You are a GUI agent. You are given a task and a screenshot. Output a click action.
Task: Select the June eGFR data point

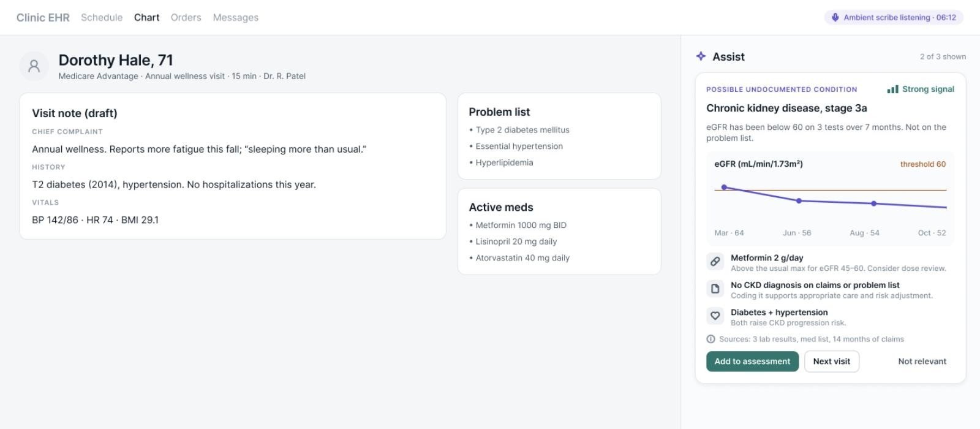coord(799,200)
